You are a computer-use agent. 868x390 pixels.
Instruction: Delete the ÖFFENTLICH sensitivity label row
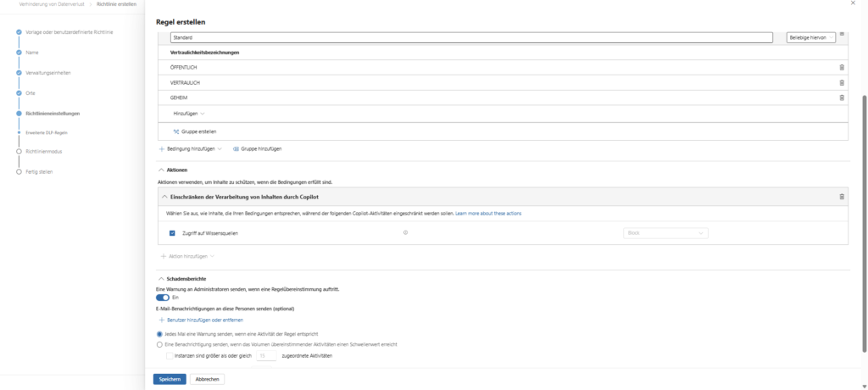(x=841, y=67)
